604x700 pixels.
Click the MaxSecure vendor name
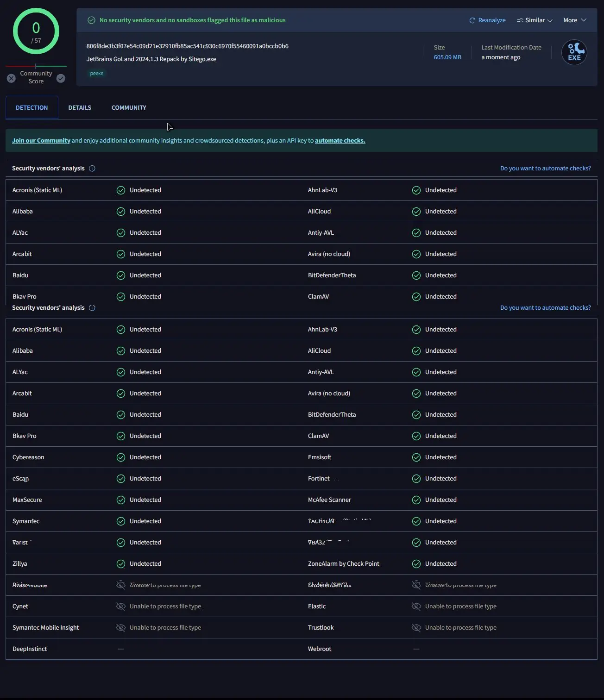(x=27, y=500)
